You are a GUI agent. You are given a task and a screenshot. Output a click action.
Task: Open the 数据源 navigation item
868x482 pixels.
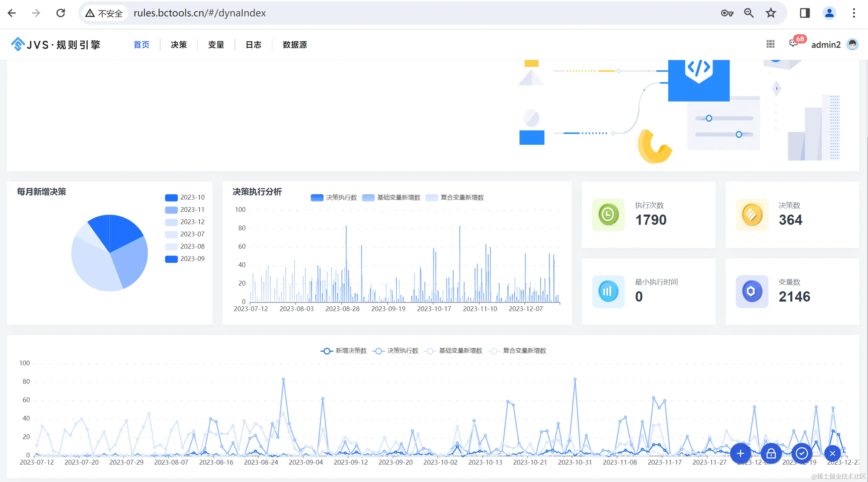tap(295, 45)
